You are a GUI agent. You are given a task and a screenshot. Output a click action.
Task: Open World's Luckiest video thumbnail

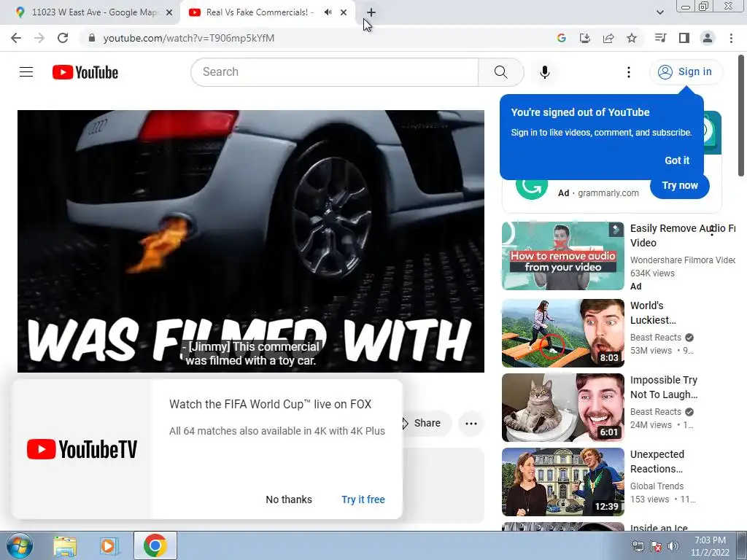pyautogui.click(x=562, y=332)
